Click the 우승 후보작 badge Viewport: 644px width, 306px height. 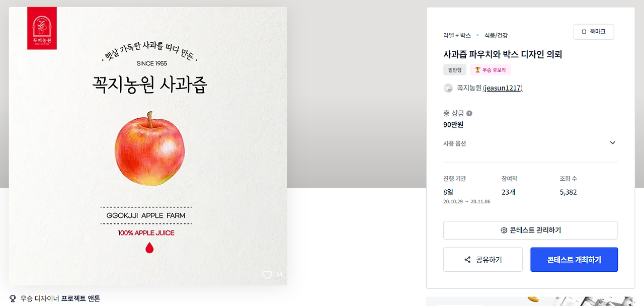[x=491, y=70]
